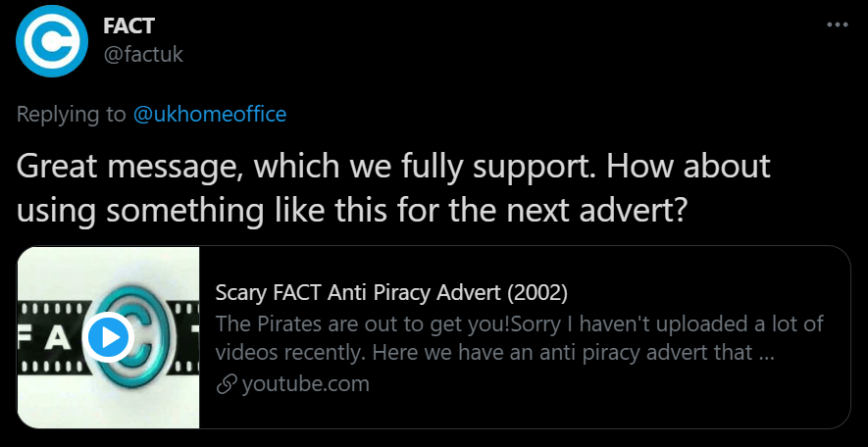868x447 pixels.
Task: Open the @factuk handle
Action: (x=143, y=54)
